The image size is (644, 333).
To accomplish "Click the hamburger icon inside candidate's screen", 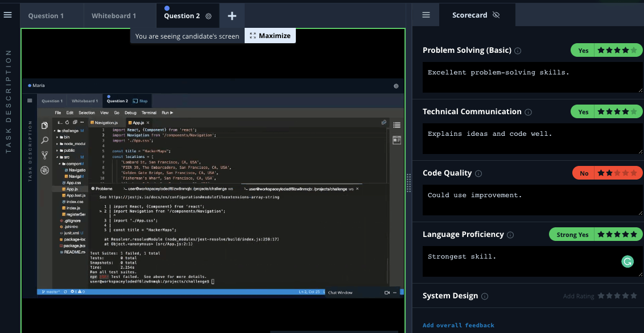I will pyautogui.click(x=30, y=101).
